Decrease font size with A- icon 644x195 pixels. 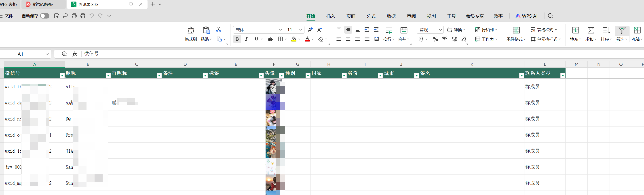point(320,30)
